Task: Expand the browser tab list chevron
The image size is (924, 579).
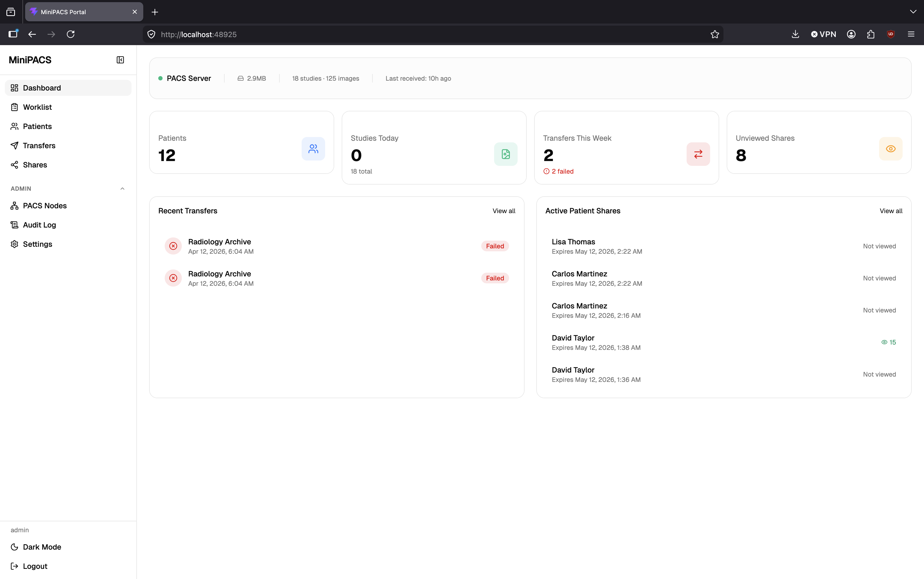Action: (913, 12)
